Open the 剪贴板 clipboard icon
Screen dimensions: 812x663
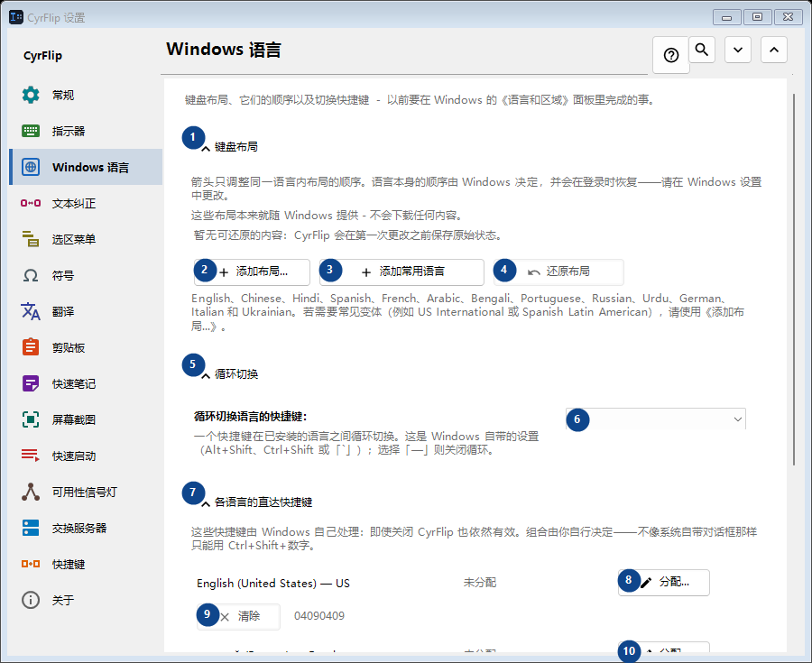31,346
